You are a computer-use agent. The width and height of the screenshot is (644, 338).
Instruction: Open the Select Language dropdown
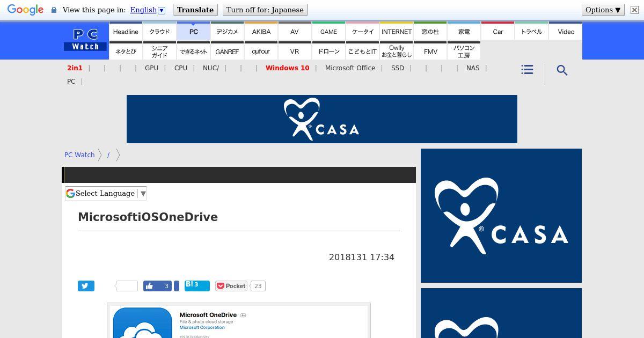pyautogui.click(x=106, y=193)
